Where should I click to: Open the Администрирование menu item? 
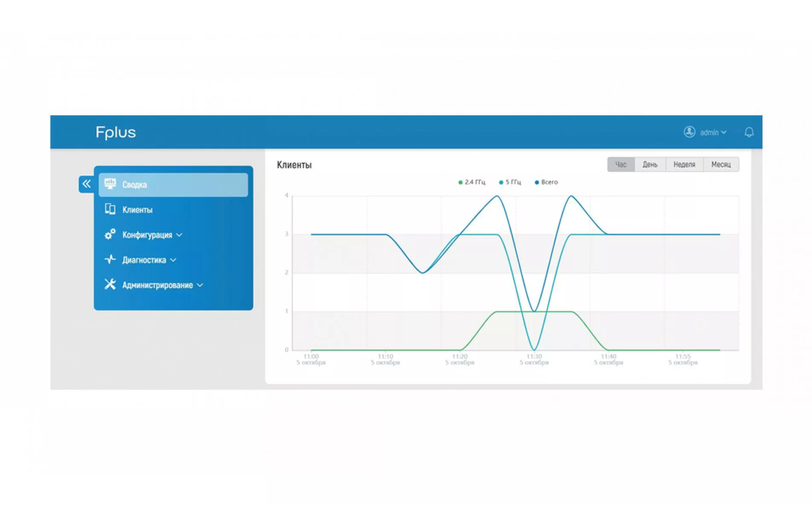coord(173,285)
